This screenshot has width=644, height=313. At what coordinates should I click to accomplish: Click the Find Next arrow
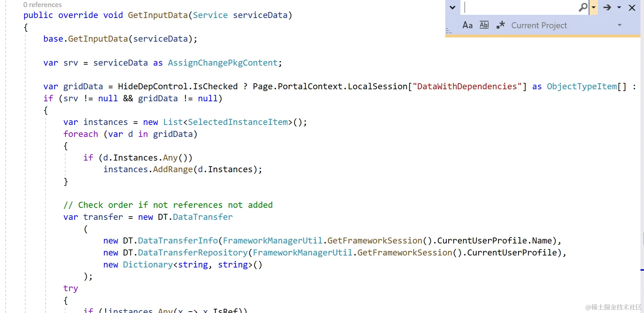607,7
